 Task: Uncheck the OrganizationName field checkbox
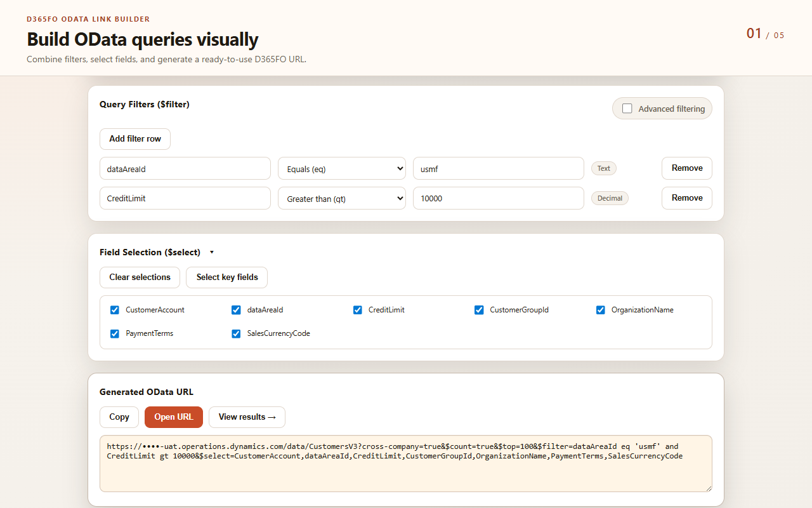pyautogui.click(x=601, y=310)
